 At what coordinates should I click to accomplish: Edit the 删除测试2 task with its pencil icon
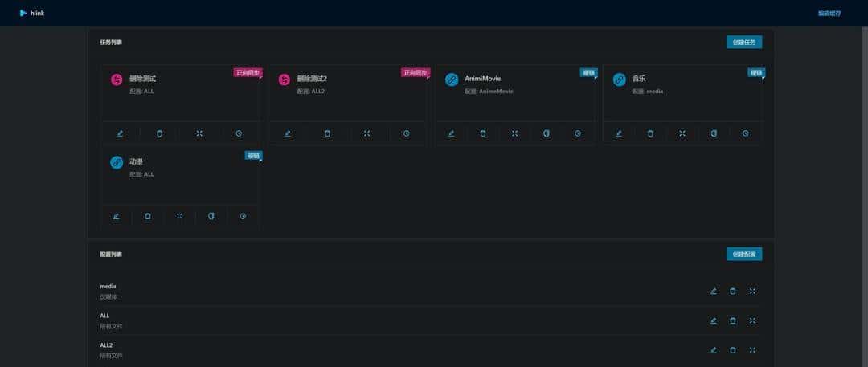[x=287, y=133]
